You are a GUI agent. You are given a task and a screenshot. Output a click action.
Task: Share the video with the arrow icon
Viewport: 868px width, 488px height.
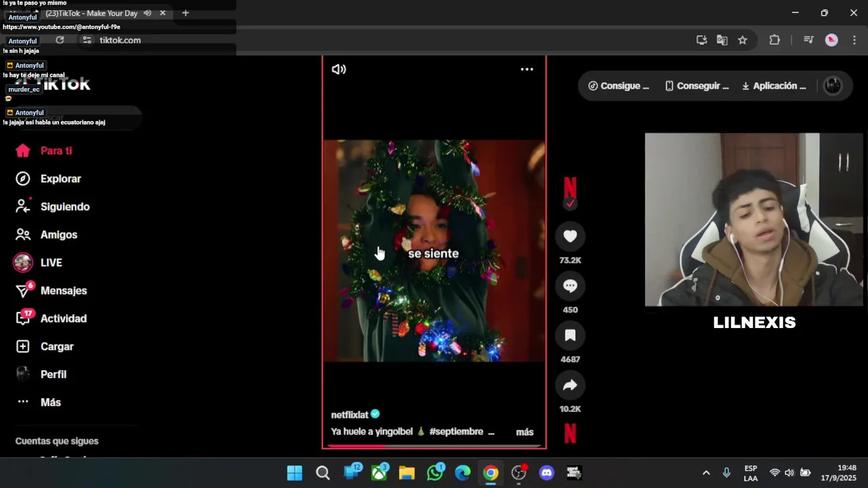pos(570,385)
